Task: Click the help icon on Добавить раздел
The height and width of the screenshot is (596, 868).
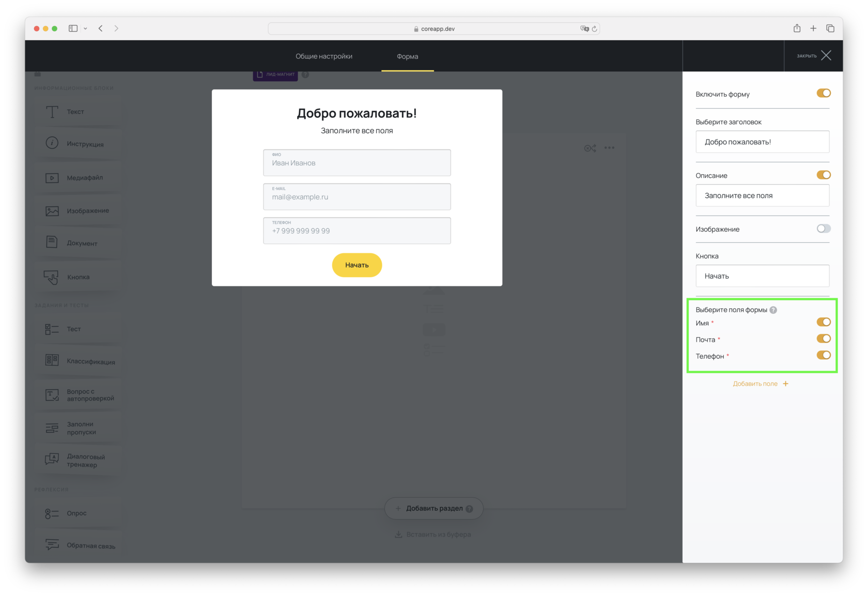Action: tap(469, 509)
